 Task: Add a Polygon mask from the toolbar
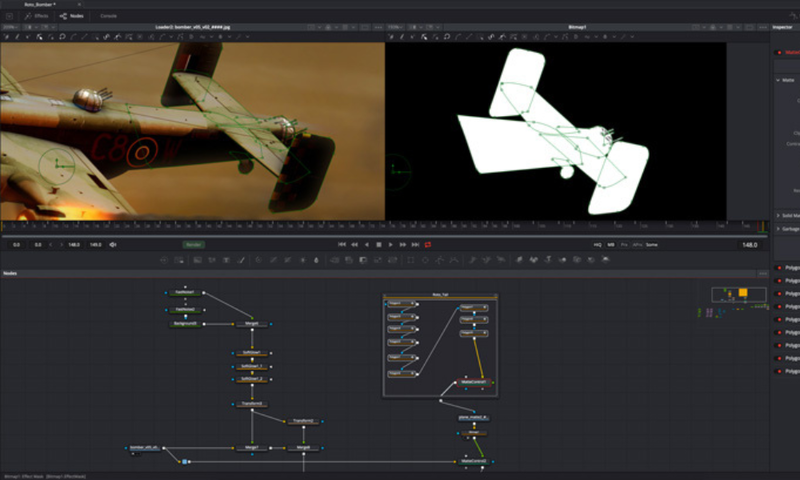[x=439, y=260]
